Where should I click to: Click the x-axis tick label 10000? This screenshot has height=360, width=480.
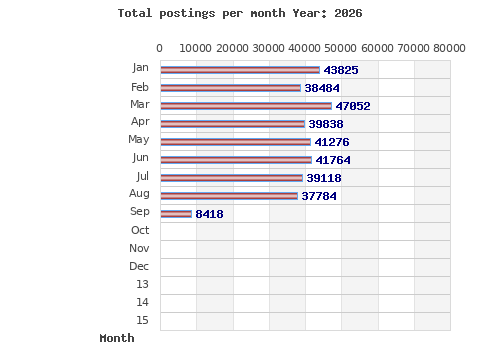195,48
